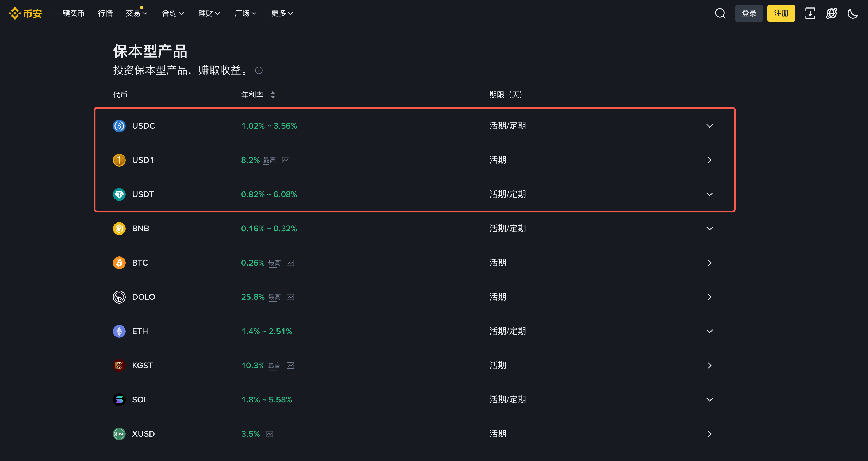The width and height of the screenshot is (868, 461).
Task: Click the 币安 logo to go home
Action: click(25, 13)
